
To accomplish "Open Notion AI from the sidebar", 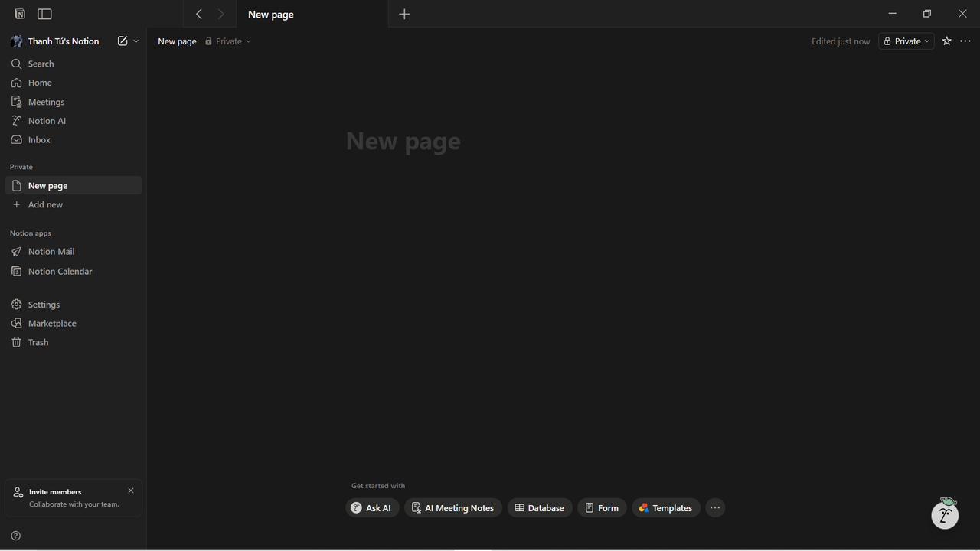I will pyautogui.click(x=47, y=121).
